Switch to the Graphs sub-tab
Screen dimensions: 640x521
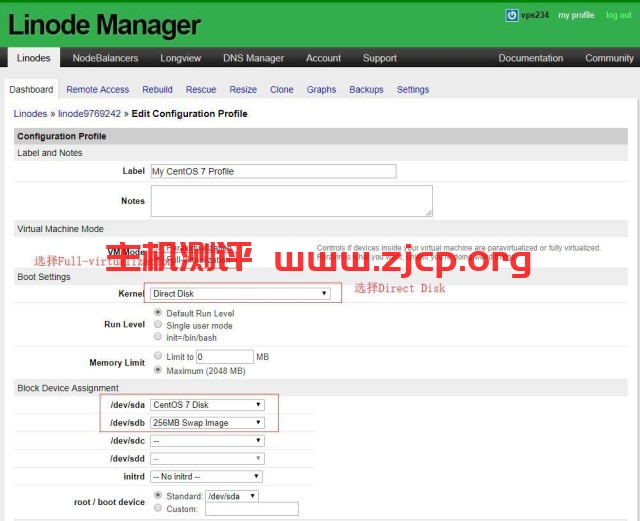click(x=321, y=89)
